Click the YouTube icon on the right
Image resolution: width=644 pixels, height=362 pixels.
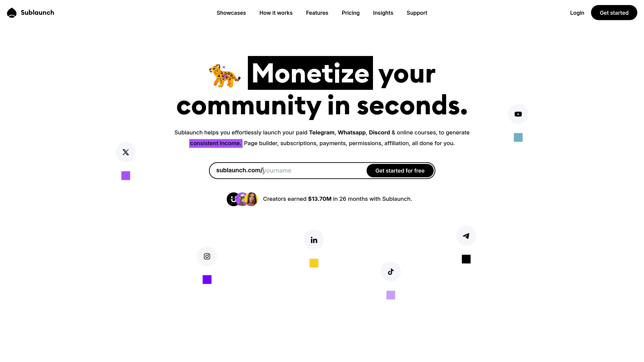click(518, 114)
